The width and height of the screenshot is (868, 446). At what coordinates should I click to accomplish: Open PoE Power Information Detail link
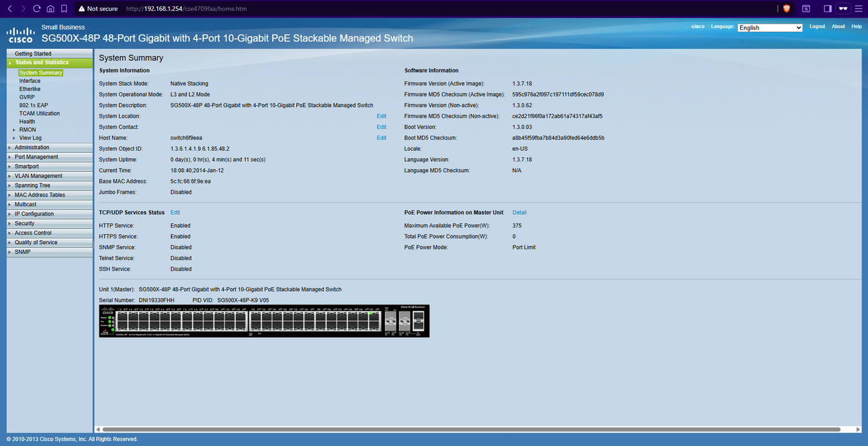point(519,213)
